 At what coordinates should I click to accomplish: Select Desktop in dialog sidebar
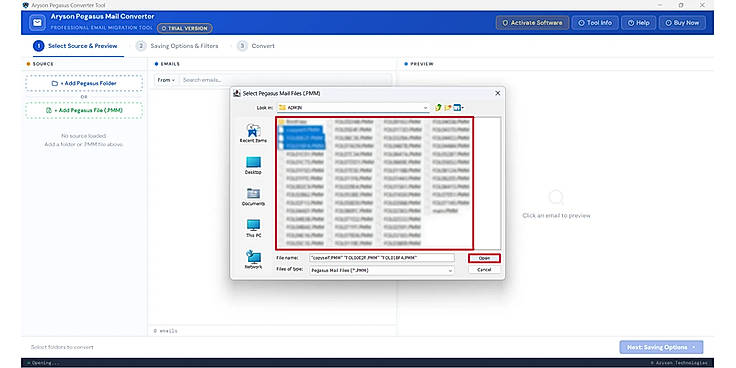253,166
